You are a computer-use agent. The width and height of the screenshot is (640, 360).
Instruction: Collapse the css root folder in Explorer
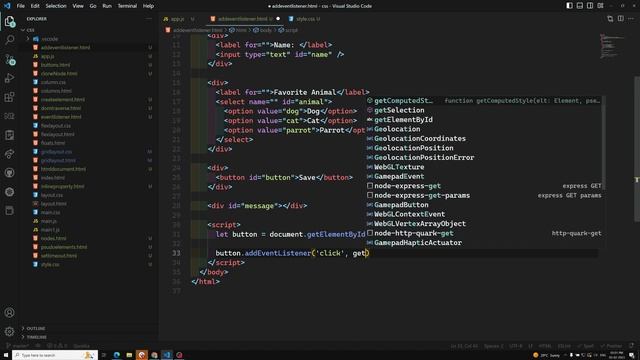click(31, 30)
